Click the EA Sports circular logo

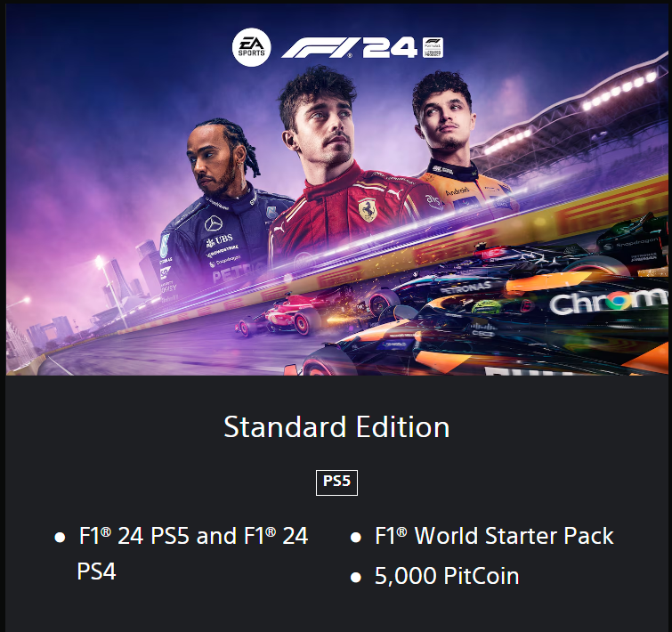(x=252, y=47)
